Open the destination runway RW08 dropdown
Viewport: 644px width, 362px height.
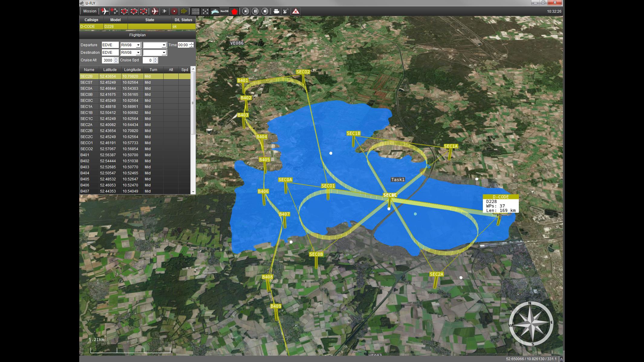pos(131,53)
